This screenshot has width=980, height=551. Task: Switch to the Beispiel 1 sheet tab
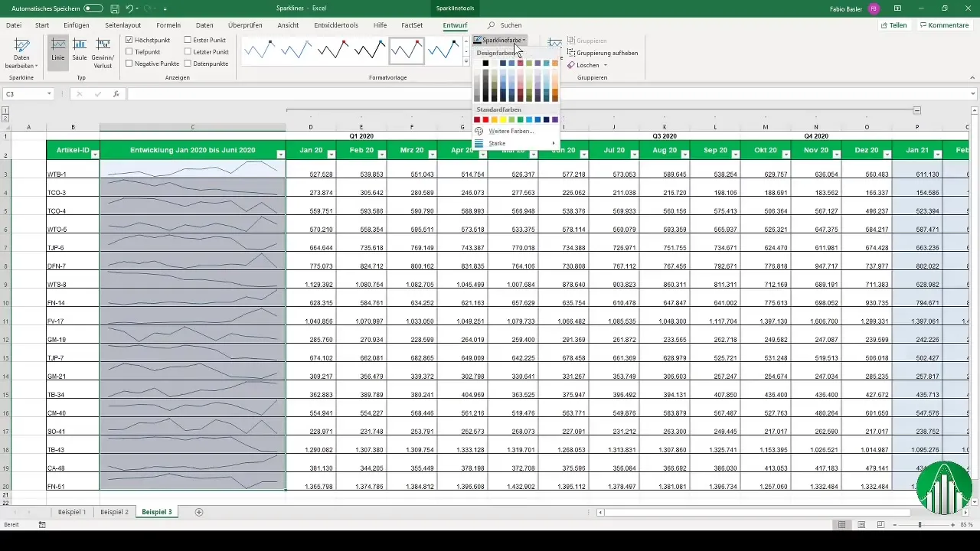pyautogui.click(x=73, y=512)
